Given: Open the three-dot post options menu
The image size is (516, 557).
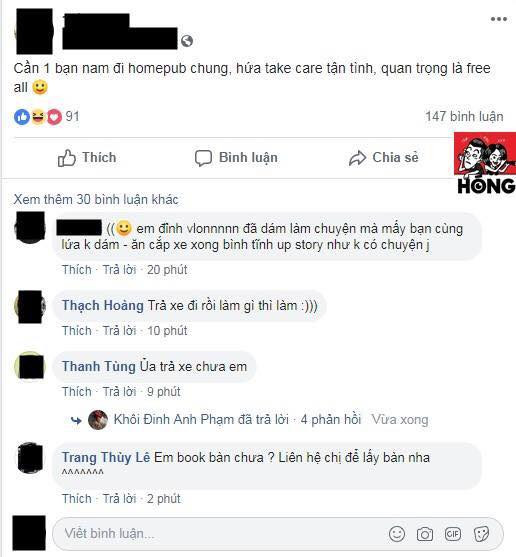Looking at the screenshot, I should 499,19.
